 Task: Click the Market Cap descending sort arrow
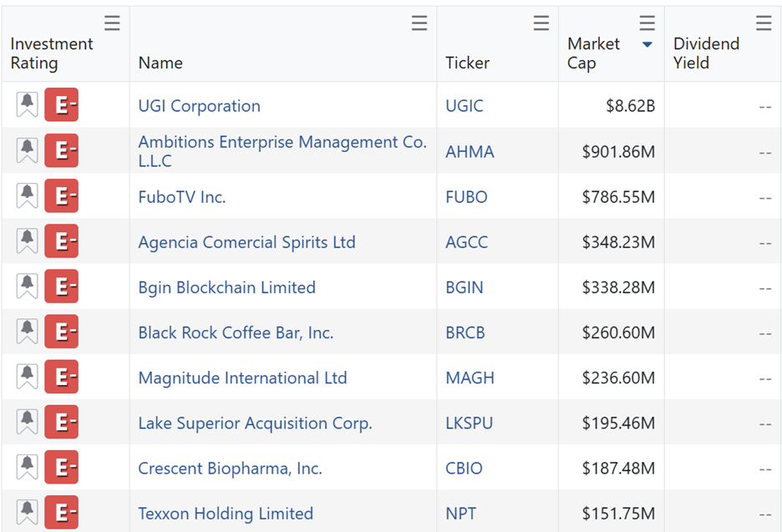coord(647,45)
